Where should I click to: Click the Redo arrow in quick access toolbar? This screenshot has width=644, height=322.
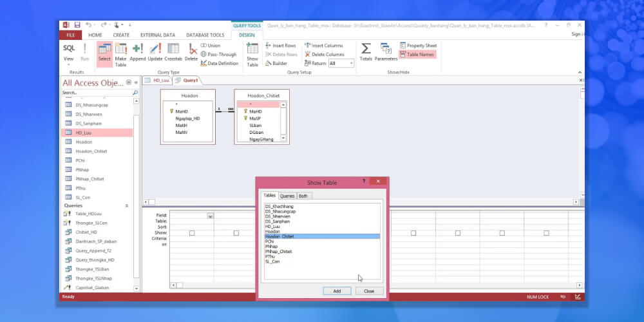103,25
